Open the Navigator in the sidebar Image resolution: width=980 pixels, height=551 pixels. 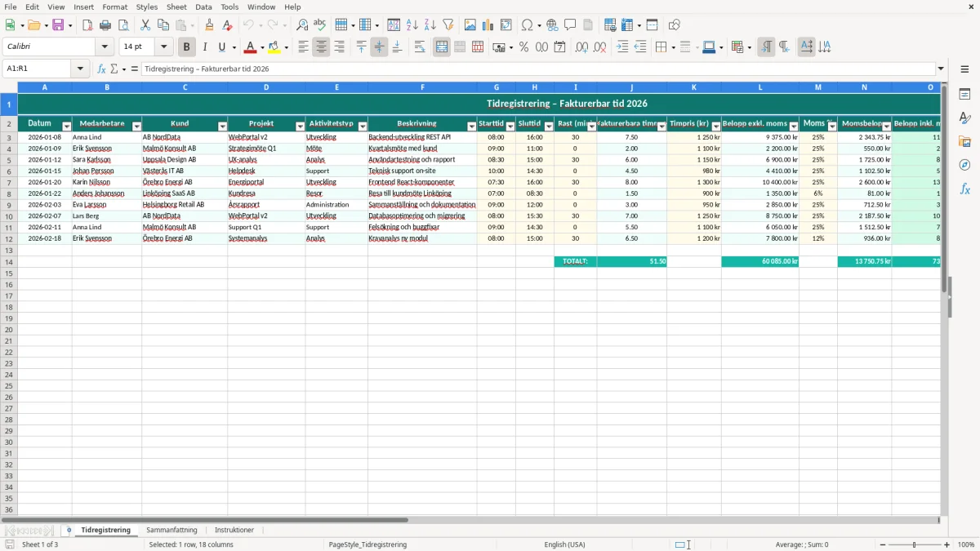[x=964, y=165]
